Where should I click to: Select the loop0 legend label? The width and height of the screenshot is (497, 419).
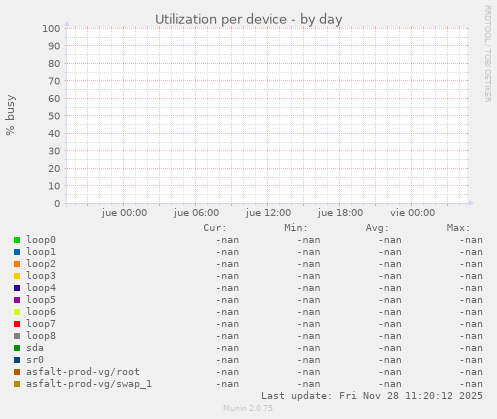41,240
